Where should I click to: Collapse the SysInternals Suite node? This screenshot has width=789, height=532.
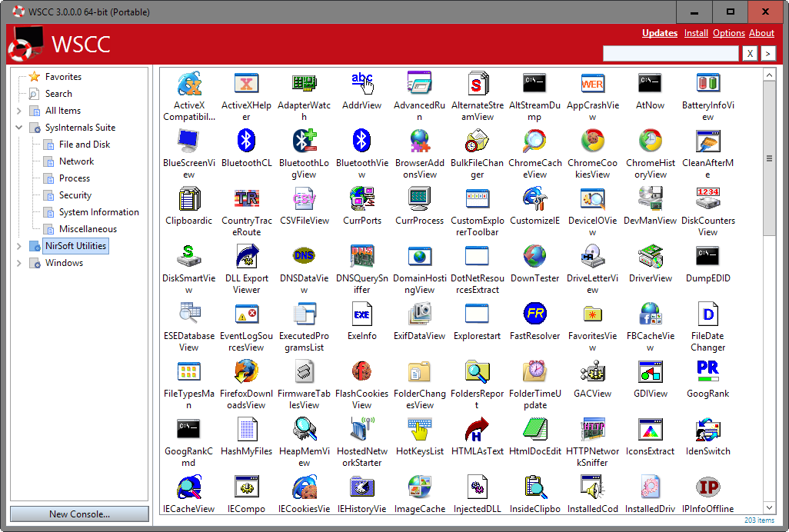(x=19, y=128)
